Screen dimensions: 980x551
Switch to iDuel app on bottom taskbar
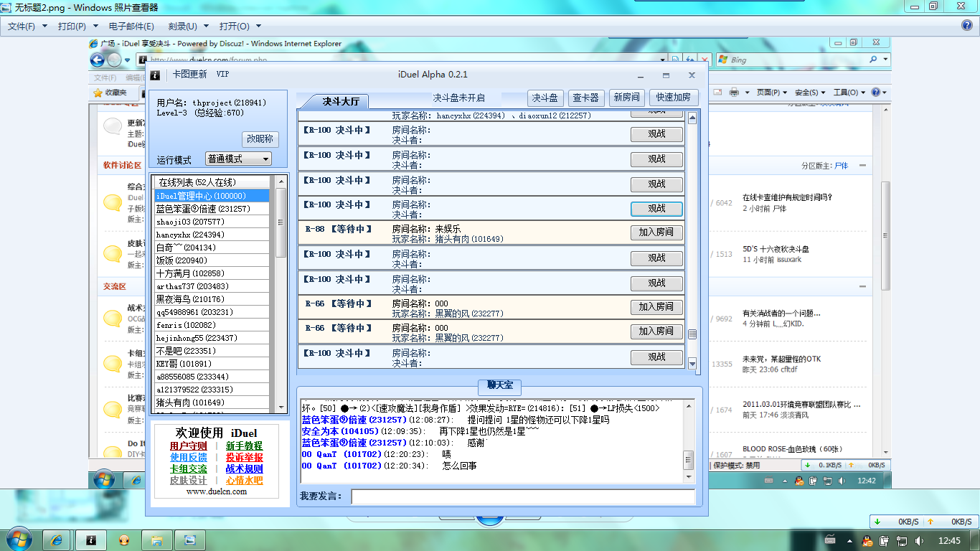[x=91, y=540]
